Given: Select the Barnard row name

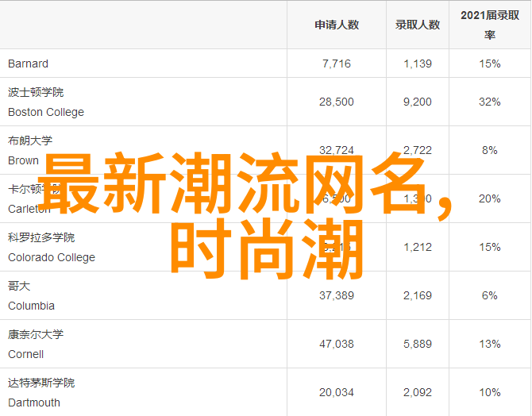Looking at the screenshot, I should [28, 64].
